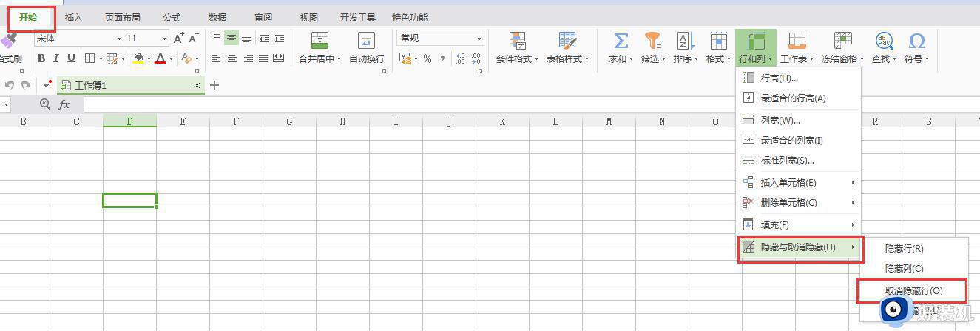Screen dimensions: 980x331
Task: Click the Format Painter brush icon
Action: pos(10,40)
